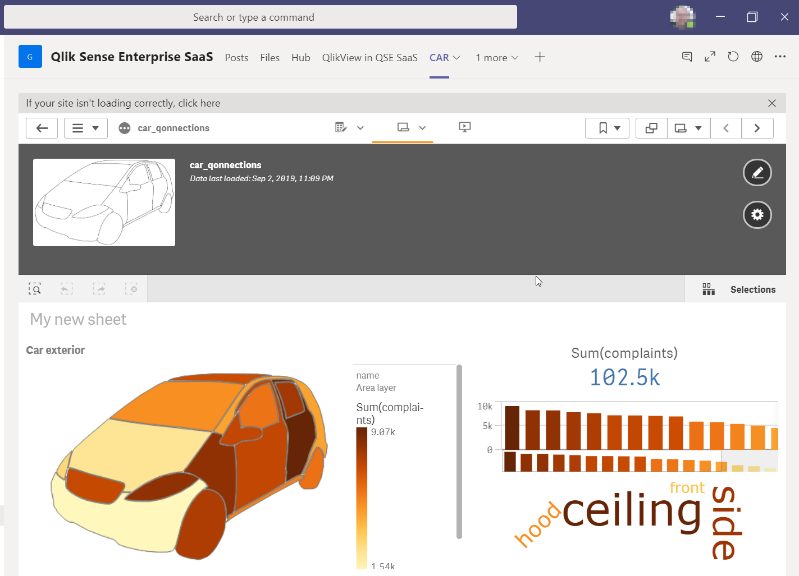
Task: Dismiss the site loading notice
Action: pyautogui.click(x=772, y=103)
